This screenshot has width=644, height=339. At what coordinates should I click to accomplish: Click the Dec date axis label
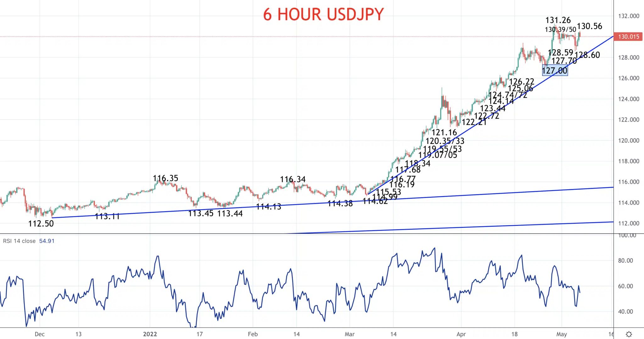pos(40,334)
